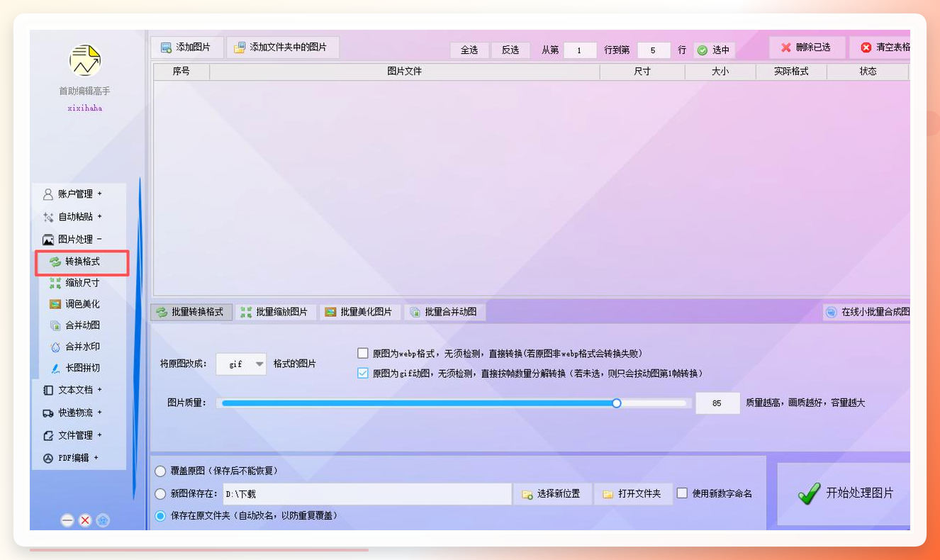Open the 缩放尺寸 sidebar item
Viewport: 940px width, 560px height.
(74, 283)
